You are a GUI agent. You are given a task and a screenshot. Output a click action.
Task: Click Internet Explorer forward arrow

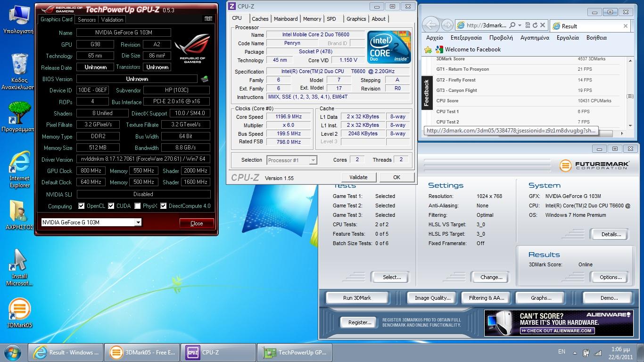(x=447, y=25)
